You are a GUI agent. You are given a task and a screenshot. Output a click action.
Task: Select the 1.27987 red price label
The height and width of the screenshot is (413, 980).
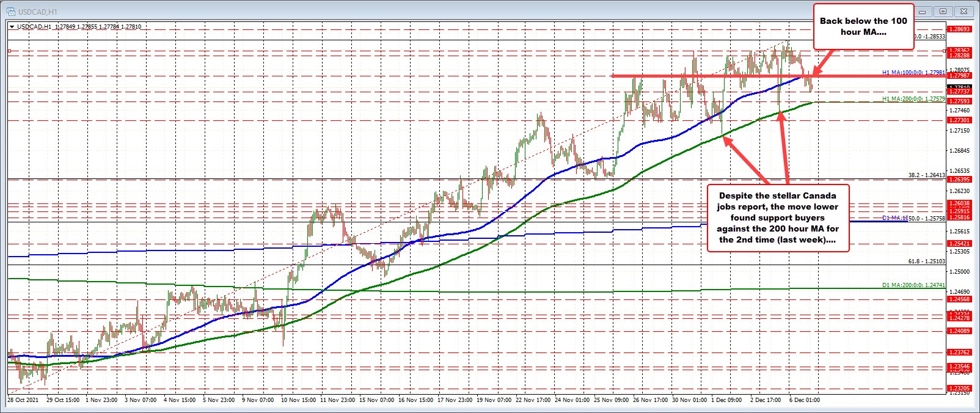(959, 75)
